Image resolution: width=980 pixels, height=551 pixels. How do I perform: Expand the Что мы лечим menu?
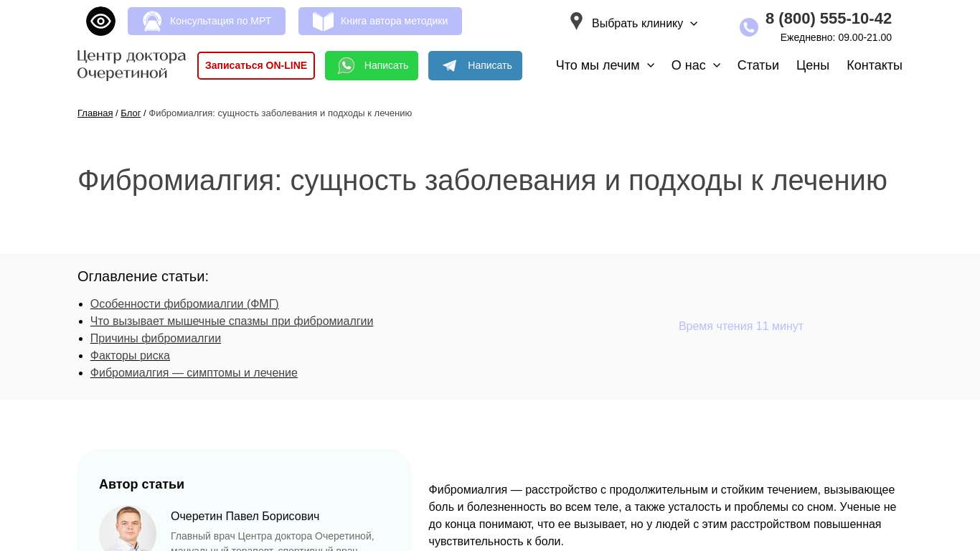(x=605, y=65)
